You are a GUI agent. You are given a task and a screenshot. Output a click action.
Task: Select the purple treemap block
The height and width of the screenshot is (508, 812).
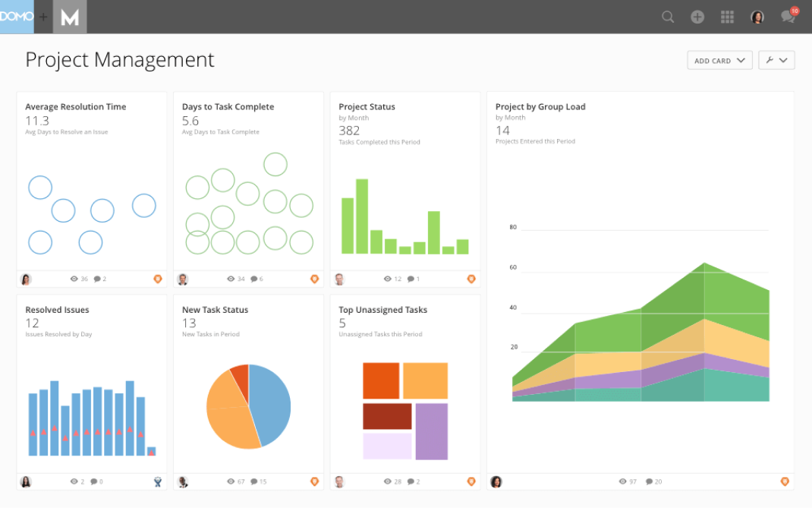coord(431,431)
